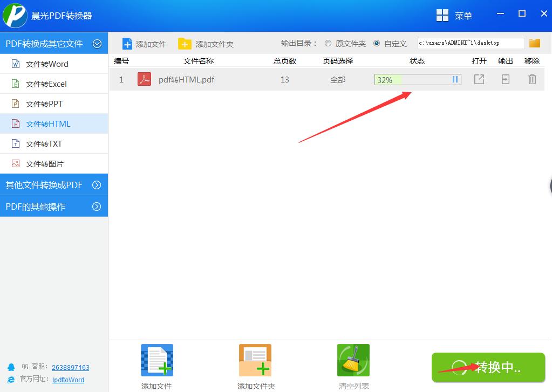Viewport: 552px width, 392px height.
Task: Select the 原文件夹 output radio button
Action: click(x=328, y=43)
